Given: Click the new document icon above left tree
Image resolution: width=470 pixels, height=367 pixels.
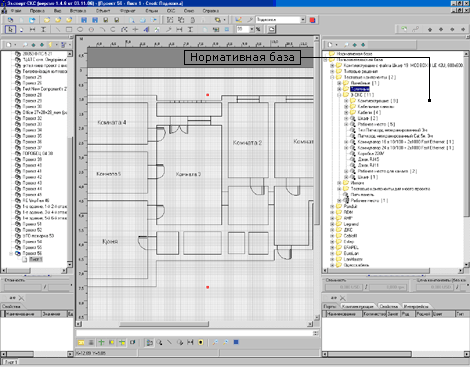Looking at the screenshot, I should tap(9, 45).
